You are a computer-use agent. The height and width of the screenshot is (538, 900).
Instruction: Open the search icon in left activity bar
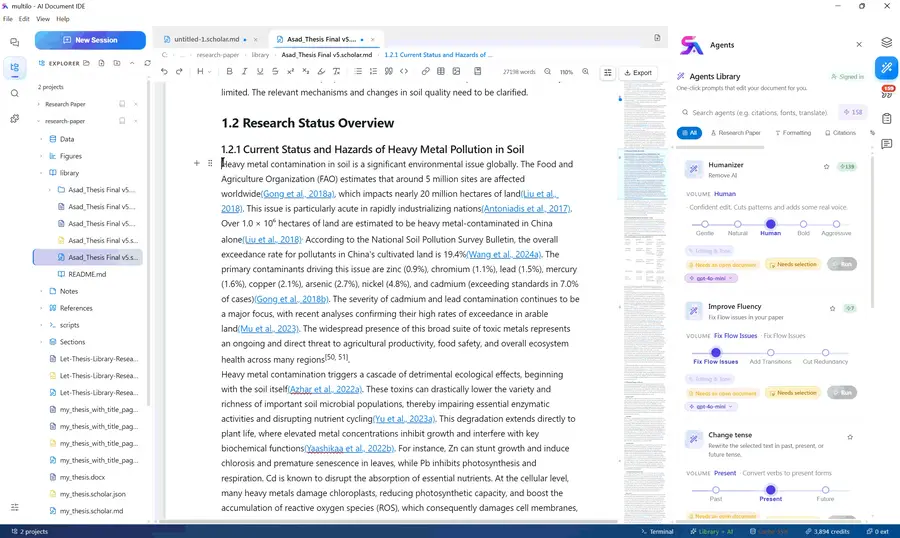click(x=15, y=93)
